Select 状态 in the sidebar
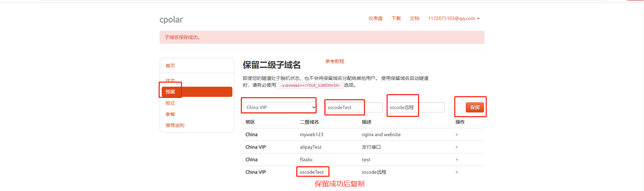 point(170,81)
